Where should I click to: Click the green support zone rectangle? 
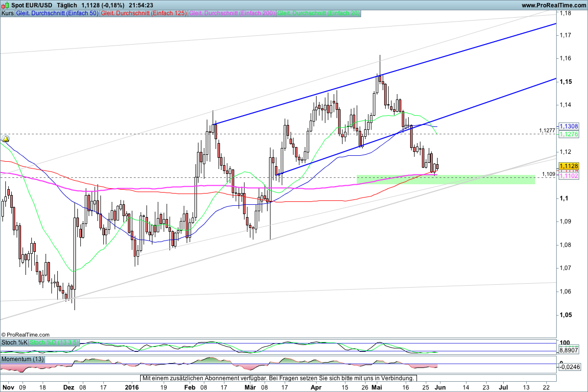(446, 179)
